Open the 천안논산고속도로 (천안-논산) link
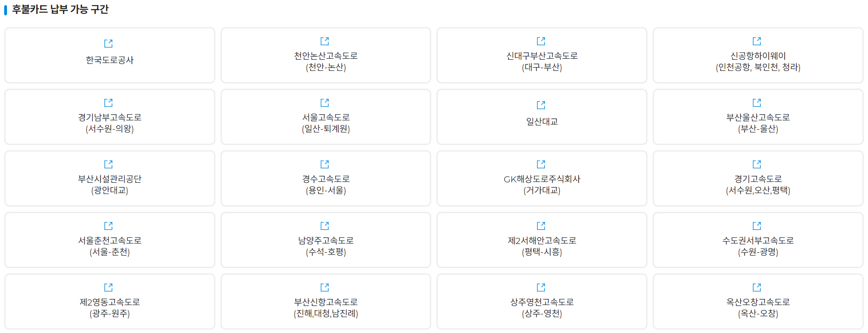Image resolution: width=868 pixels, height=333 pixels. [325, 55]
